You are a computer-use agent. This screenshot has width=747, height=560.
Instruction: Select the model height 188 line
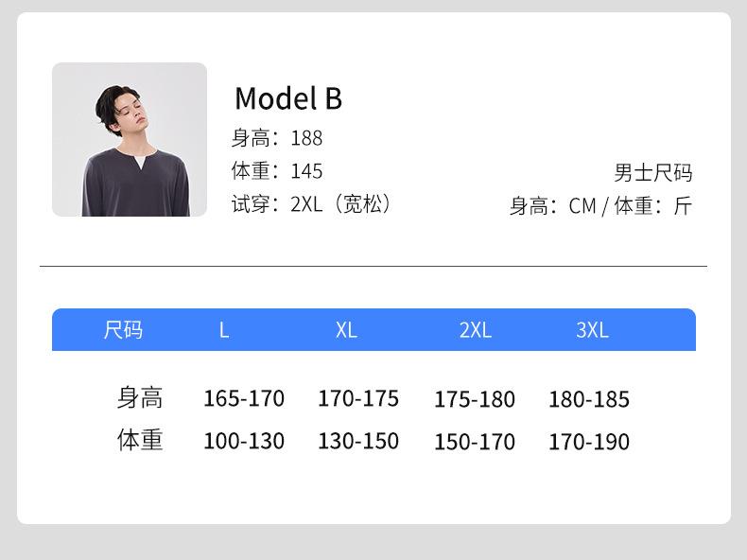click(x=277, y=138)
